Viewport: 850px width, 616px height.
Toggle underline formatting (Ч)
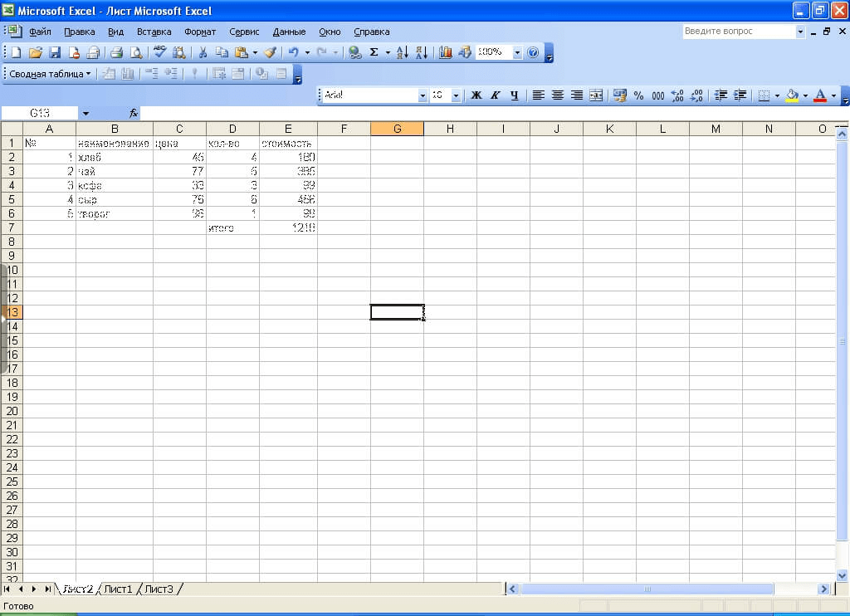(515, 95)
